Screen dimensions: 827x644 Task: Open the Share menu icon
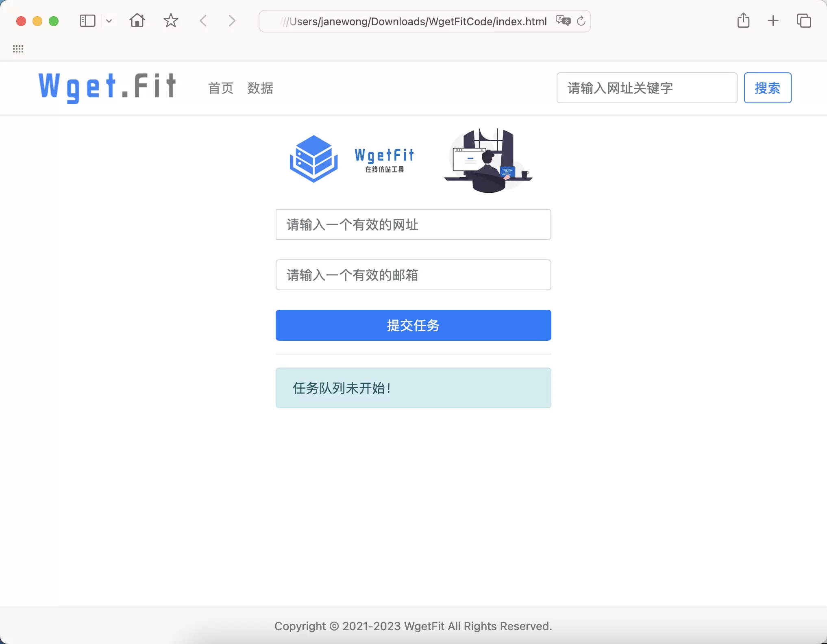[743, 20]
